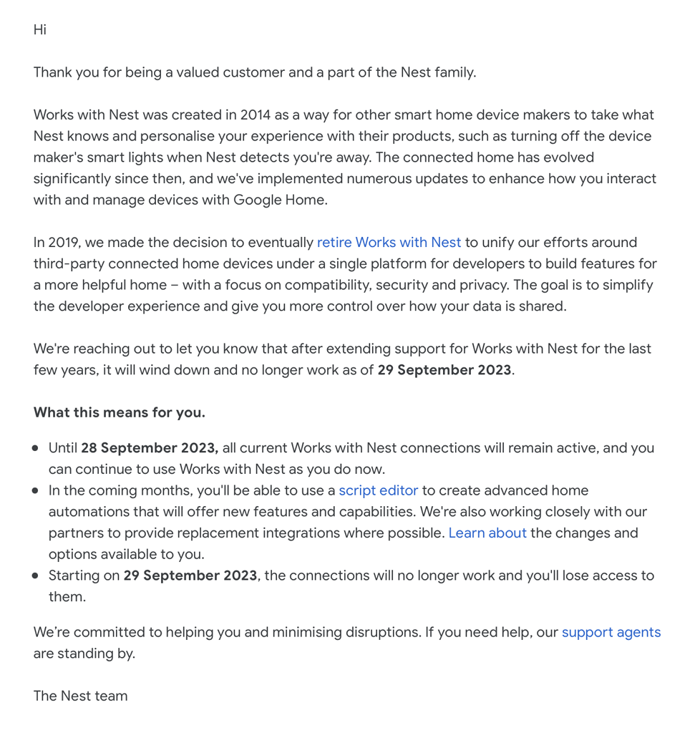Click "In 2019," at the paragraph start

[x=57, y=242]
